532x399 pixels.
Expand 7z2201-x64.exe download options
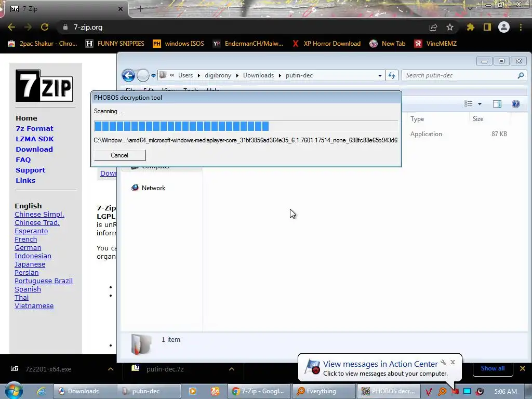pyautogui.click(x=111, y=369)
